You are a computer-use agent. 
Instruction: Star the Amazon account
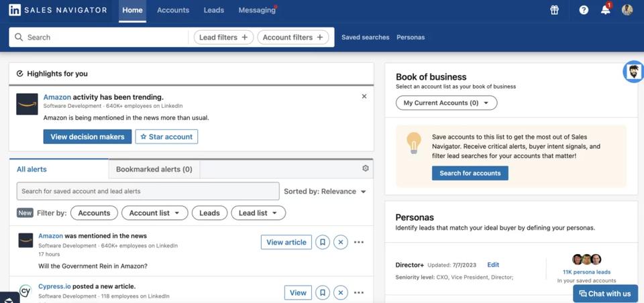coord(166,137)
